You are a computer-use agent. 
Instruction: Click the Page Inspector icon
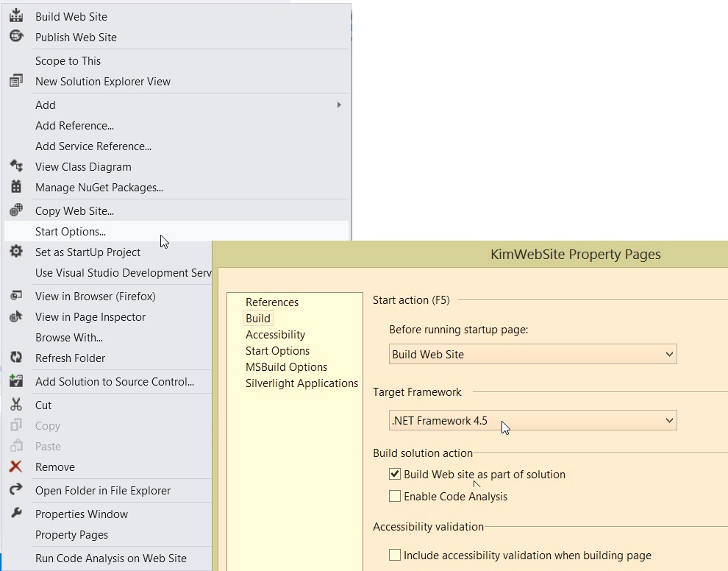coord(16,316)
